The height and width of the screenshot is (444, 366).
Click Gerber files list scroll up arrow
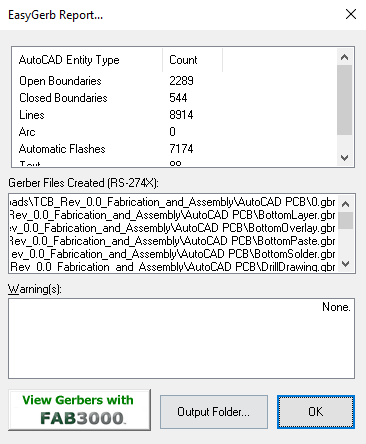point(346,204)
